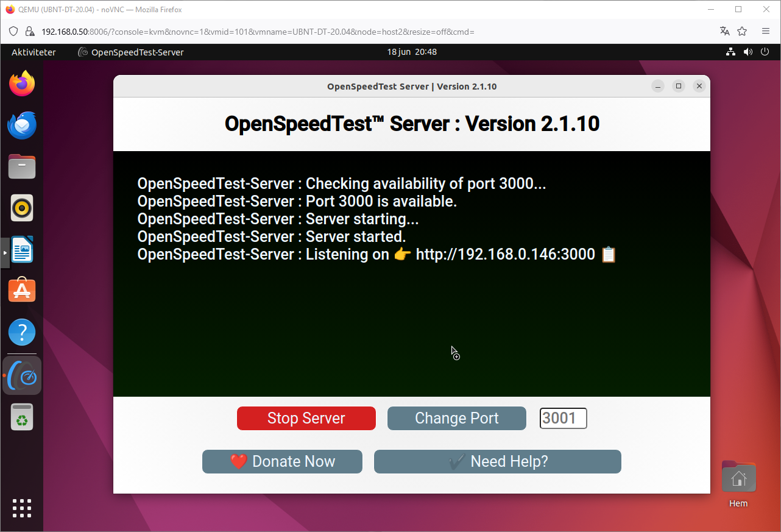Image resolution: width=781 pixels, height=532 pixels.
Task: Minimize the OpenSpeedTest Server window
Action: (658, 87)
